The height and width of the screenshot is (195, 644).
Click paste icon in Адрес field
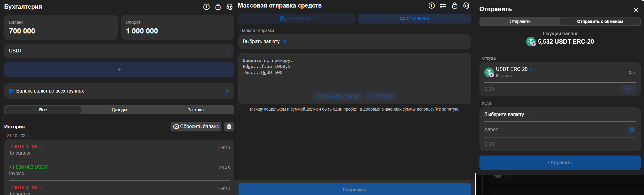[x=632, y=130]
